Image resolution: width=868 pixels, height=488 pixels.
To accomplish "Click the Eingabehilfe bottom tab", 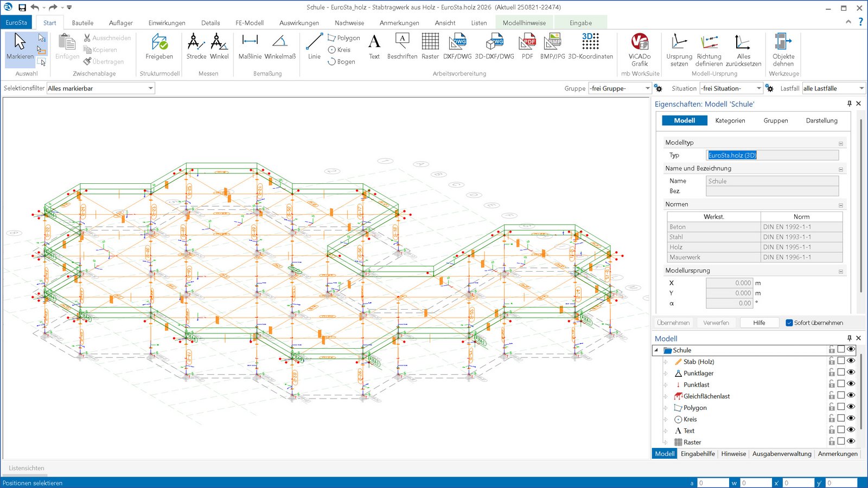I will coord(698,454).
